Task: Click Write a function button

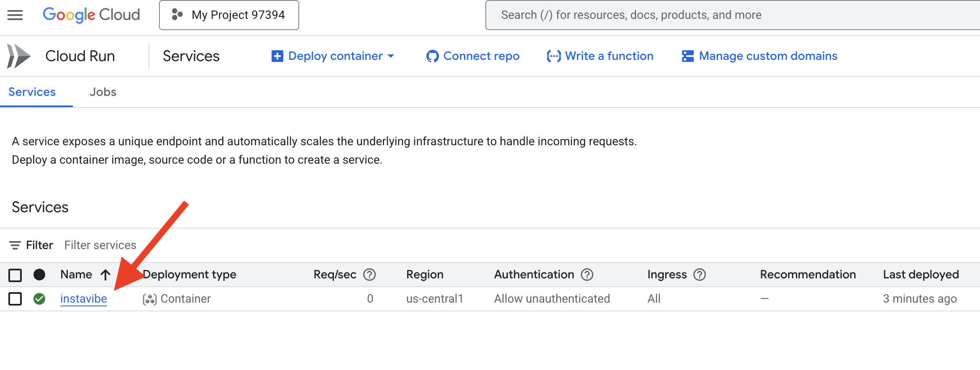Action: click(x=600, y=56)
